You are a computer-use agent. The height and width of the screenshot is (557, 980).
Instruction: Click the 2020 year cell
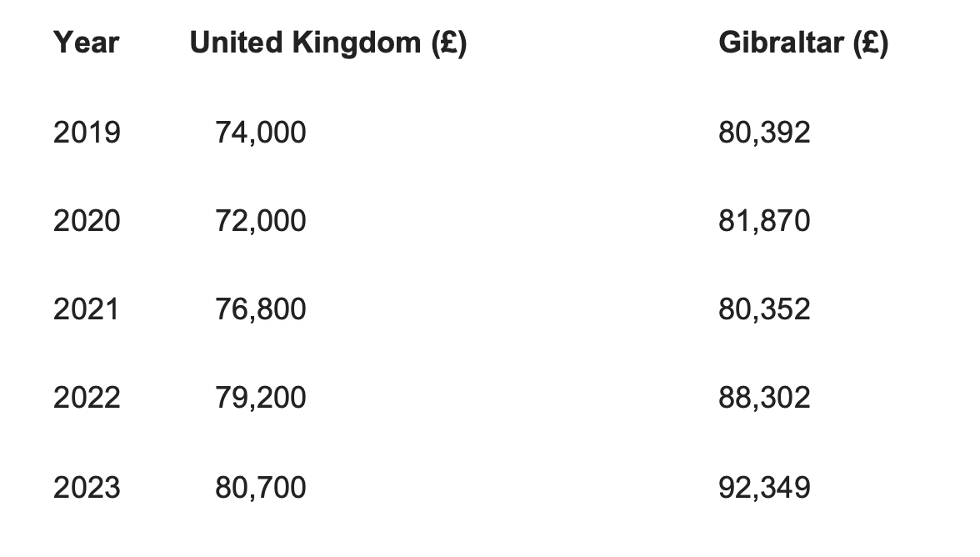tap(87, 221)
